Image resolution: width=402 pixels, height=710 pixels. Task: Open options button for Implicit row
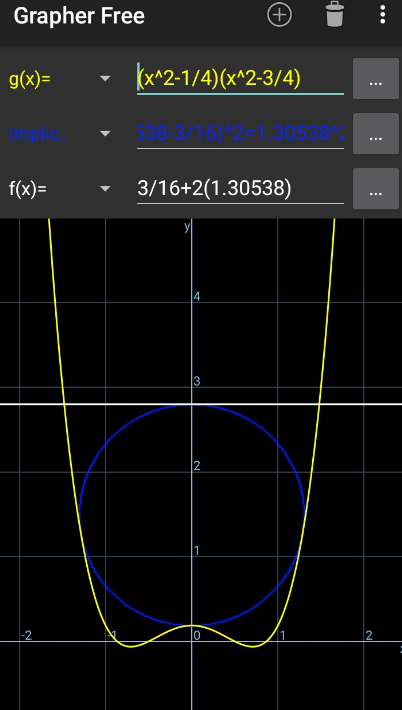click(x=375, y=134)
